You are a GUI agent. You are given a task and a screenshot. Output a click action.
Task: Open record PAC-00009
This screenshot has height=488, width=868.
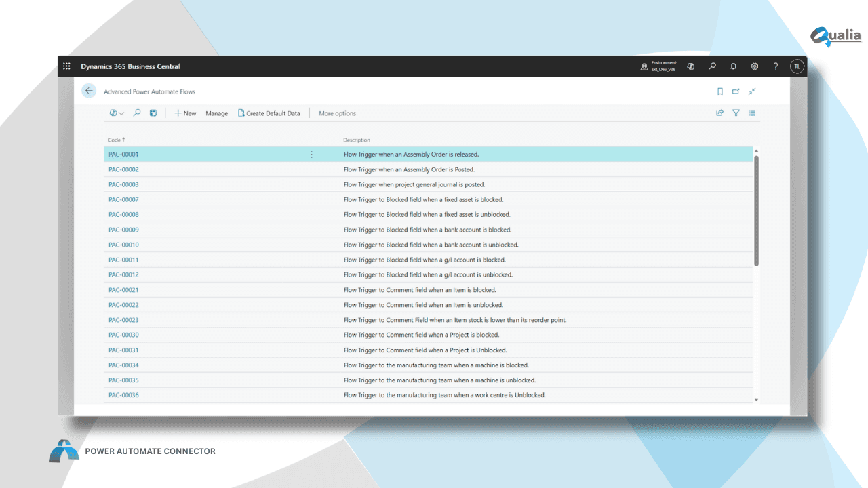point(123,230)
